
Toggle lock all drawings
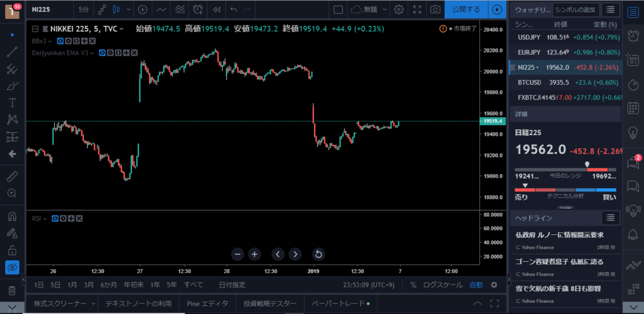pyautogui.click(x=13, y=250)
